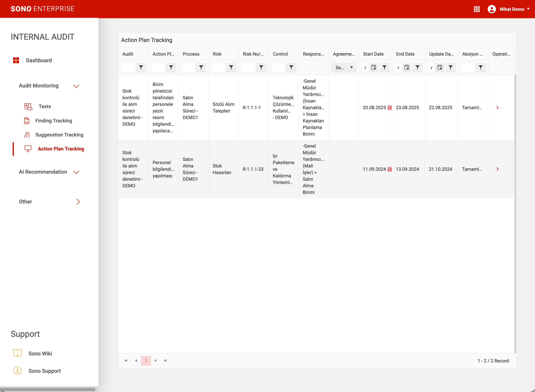This screenshot has height=392, width=535.
Task: Select page 1 in pager
Action: pos(146,361)
